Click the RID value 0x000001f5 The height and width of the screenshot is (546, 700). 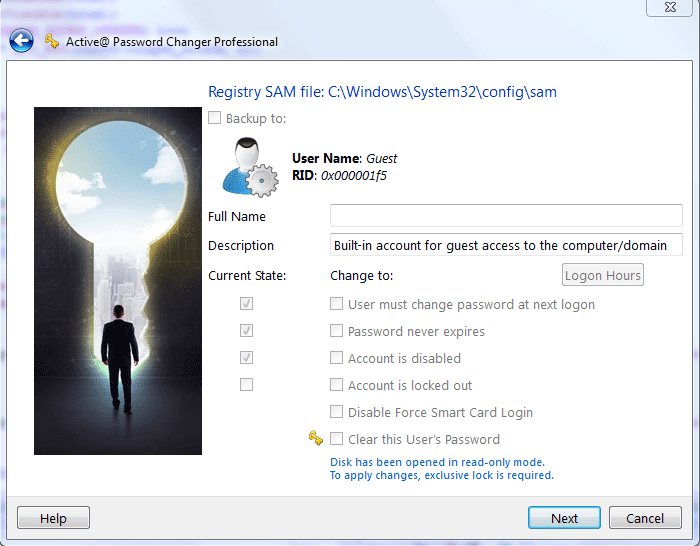[354, 175]
